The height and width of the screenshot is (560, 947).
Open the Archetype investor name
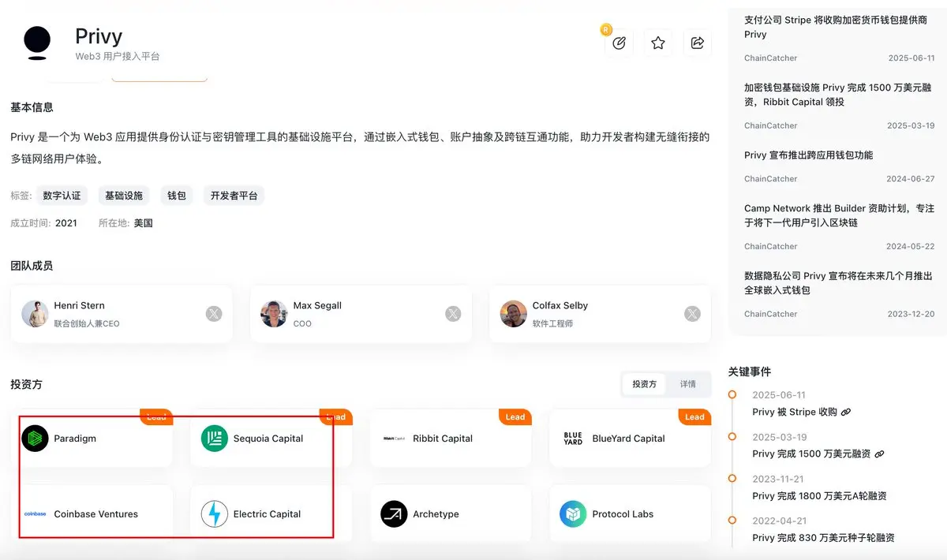[x=436, y=514]
